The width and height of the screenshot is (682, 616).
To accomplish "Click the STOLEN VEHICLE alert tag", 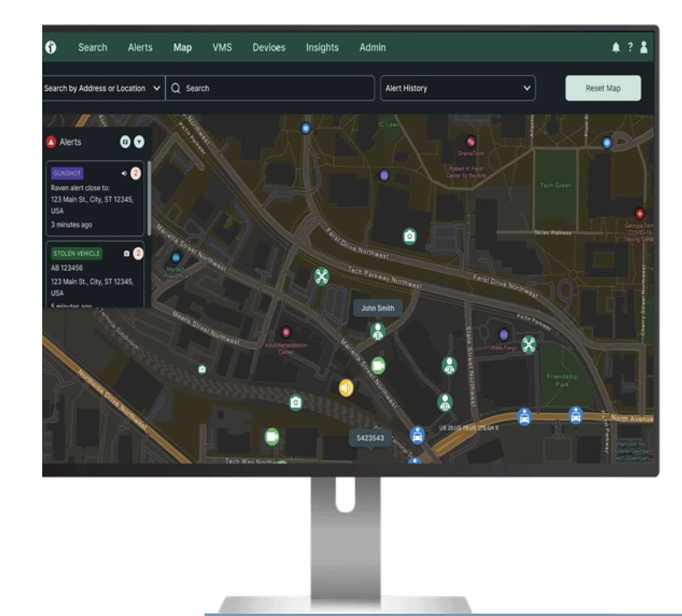I will 76,254.
